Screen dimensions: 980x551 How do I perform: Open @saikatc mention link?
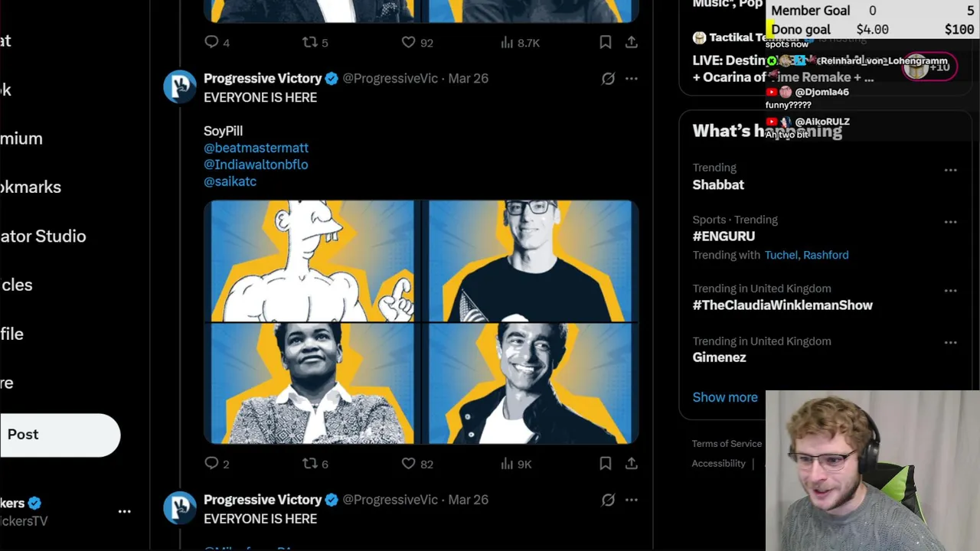pyautogui.click(x=230, y=181)
